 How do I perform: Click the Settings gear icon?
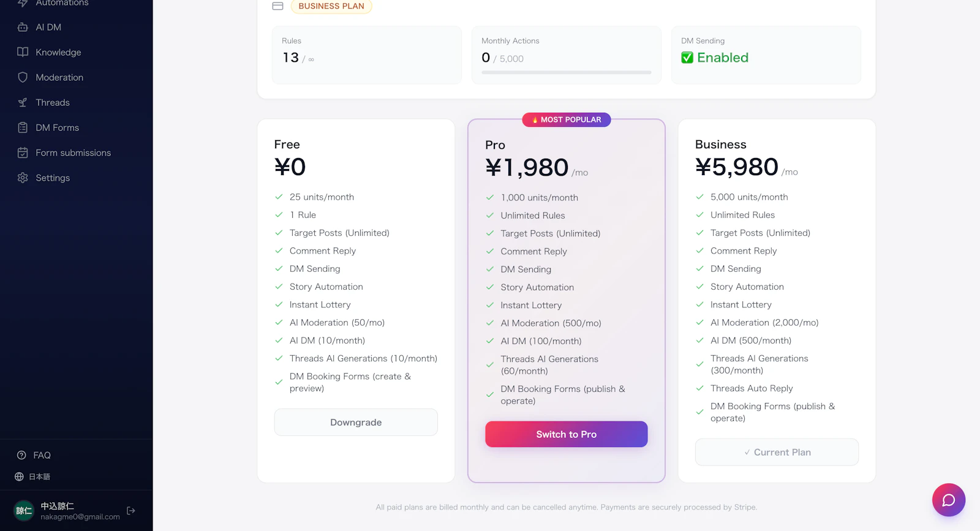pos(23,178)
